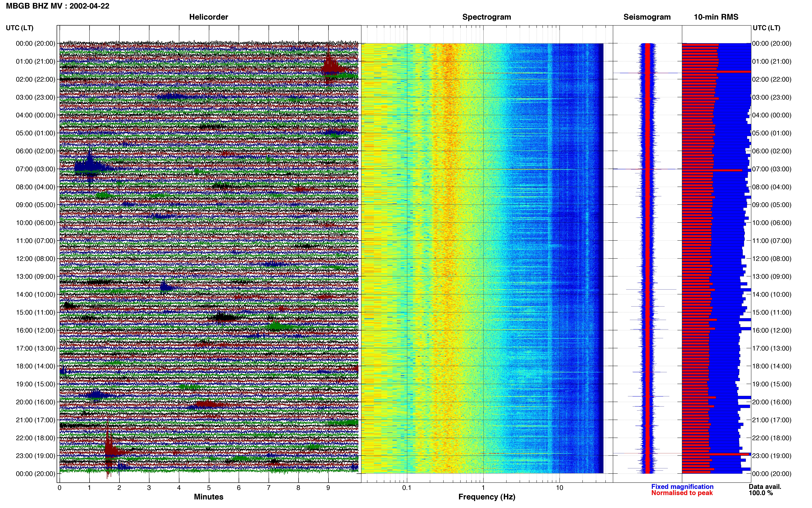
Task: Click the right 'UTC (LT)' axis label
Action: 766,28
